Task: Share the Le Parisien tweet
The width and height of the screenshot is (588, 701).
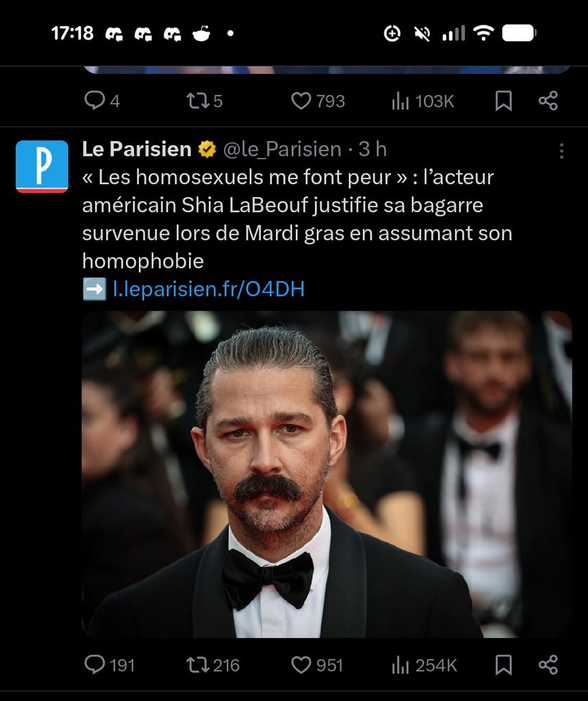Action: point(548,664)
